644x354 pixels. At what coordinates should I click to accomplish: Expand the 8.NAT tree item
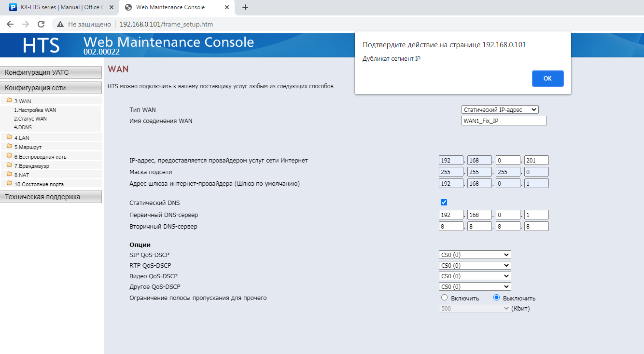pos(22,175)
